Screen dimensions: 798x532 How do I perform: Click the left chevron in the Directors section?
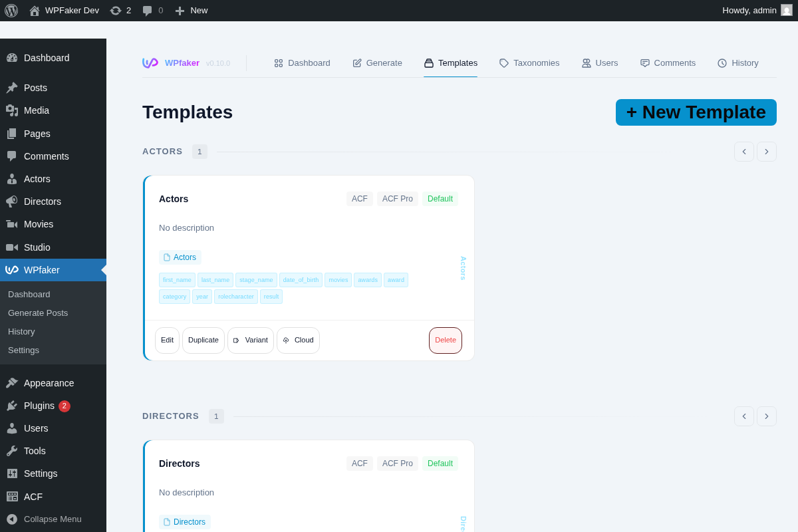(743, 416)
